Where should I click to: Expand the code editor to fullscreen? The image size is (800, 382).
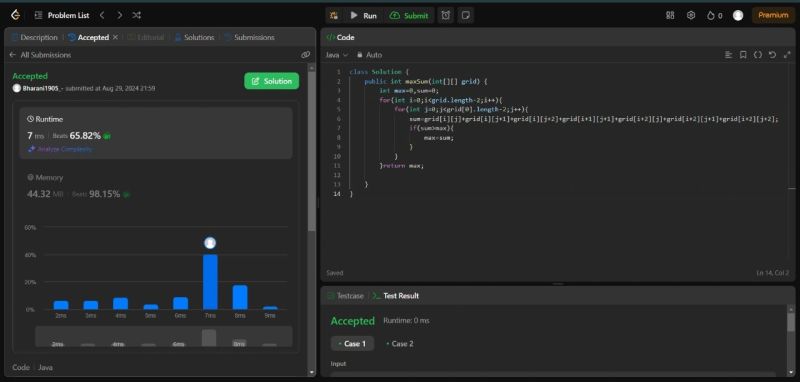(x=787, y=55)
